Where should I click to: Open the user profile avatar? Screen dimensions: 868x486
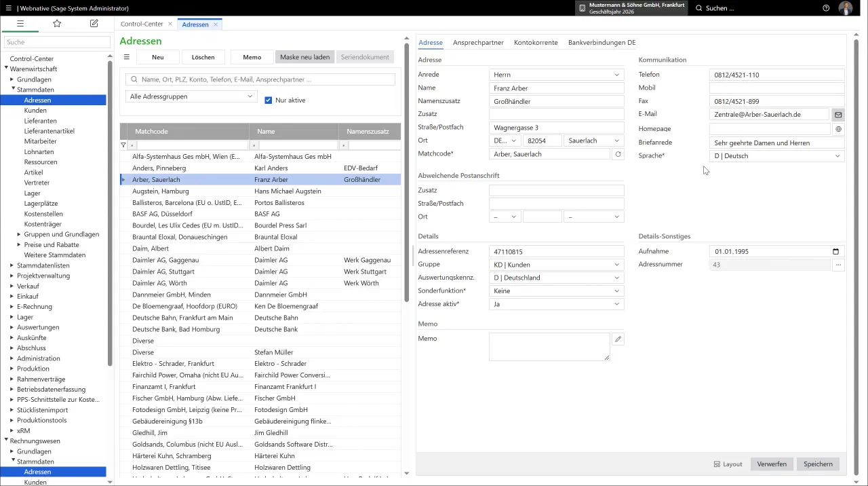[846, 8]
